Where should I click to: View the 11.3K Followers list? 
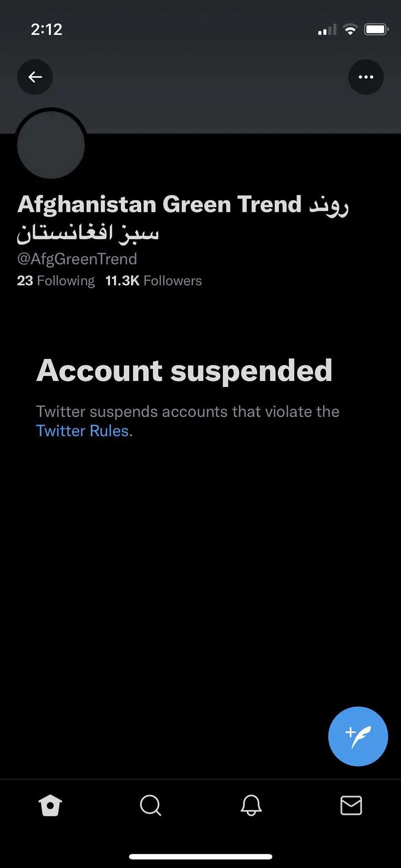[x=153, y=281]
